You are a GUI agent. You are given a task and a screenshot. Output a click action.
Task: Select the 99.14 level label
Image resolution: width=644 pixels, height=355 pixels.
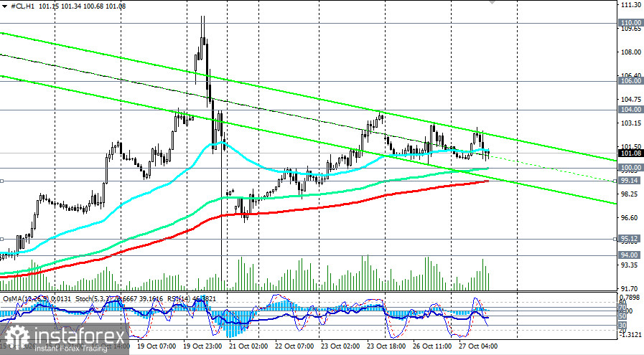coord(630,181)
